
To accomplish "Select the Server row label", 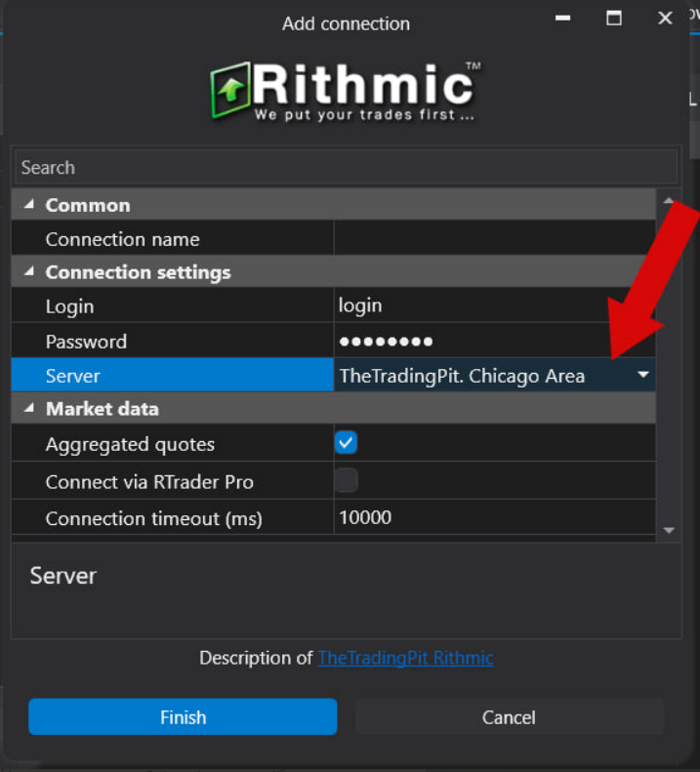I will [x=73, y=376].
